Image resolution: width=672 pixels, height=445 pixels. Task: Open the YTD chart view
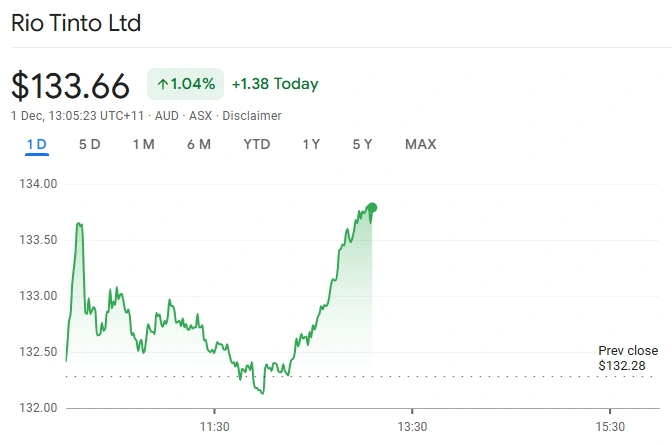point(257,144)
